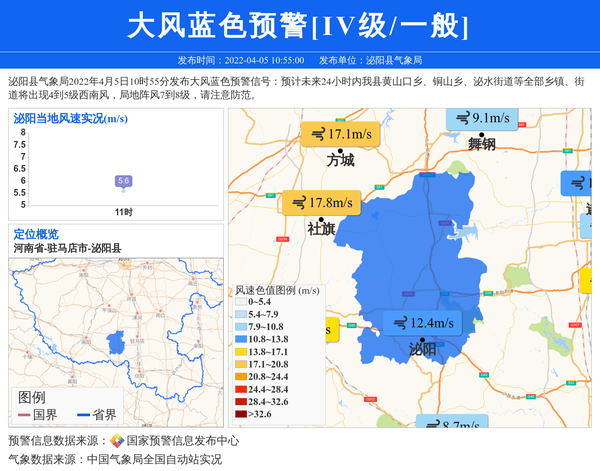
Task: Click the >32.6 dark red legend swatch
Action: pyautogui.click(x=241, y=414)
